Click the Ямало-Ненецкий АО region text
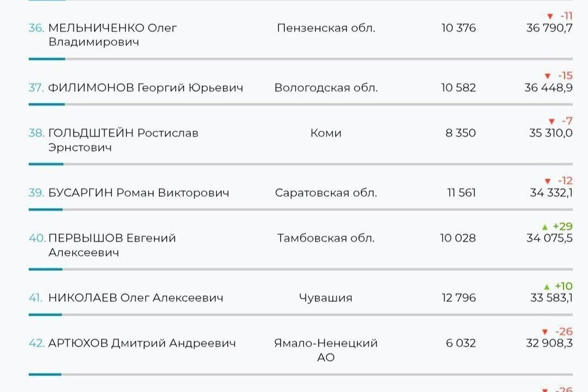This screenshot has height=392, width=588. pos(326,350)
